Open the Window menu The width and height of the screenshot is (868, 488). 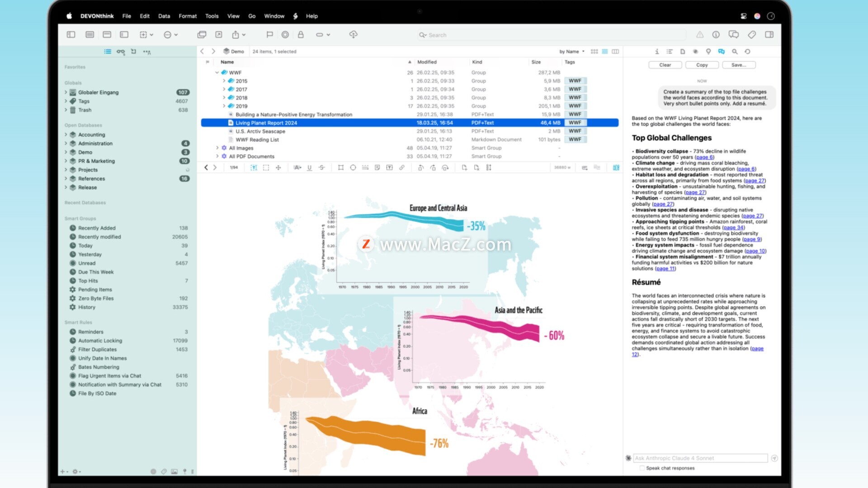click(x=274, y=16)
